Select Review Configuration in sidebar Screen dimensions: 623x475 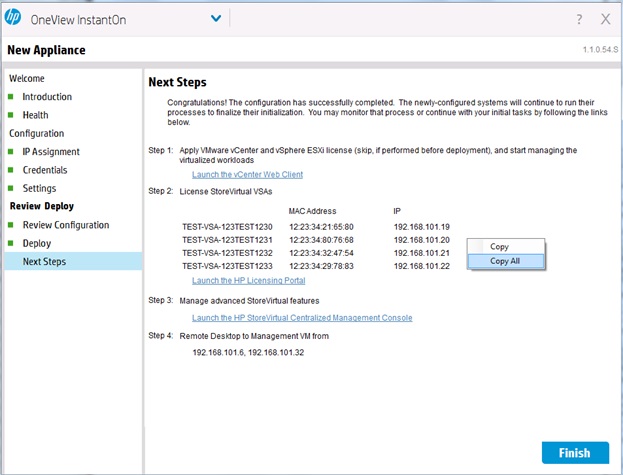pyautogui.click(x=66, y=225)
